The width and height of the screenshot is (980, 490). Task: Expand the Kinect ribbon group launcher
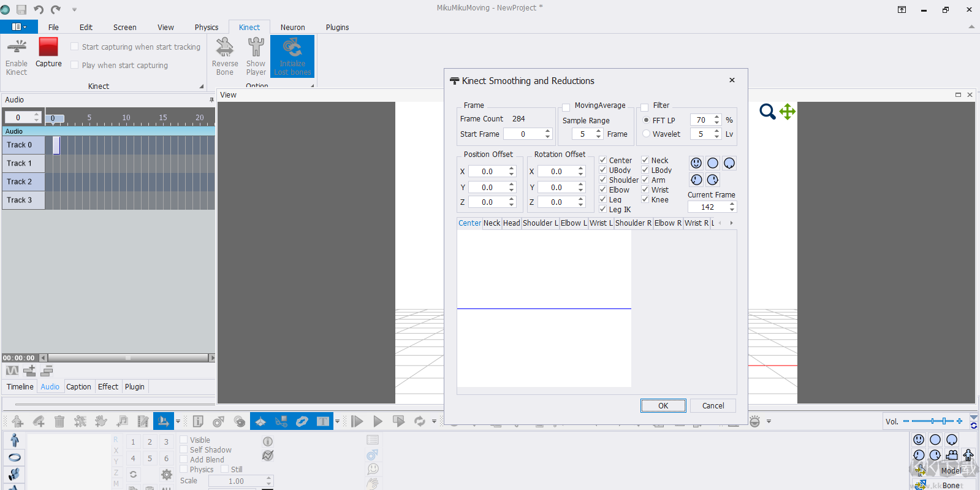coord(202,86)
